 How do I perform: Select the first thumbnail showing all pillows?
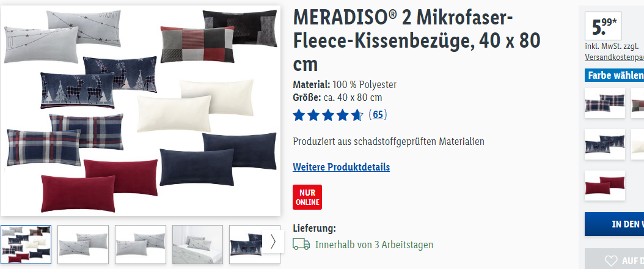pyautogui.click(x=26, y=245)
